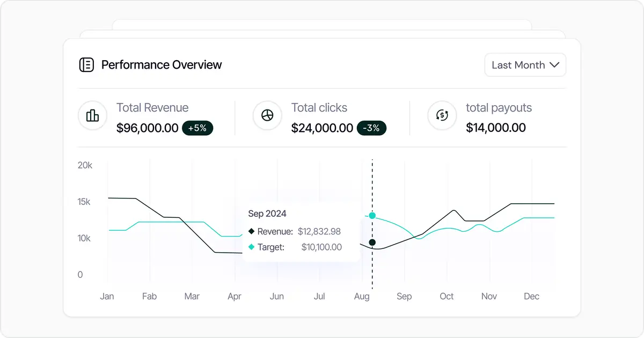
Task: Click the teal data point on the dashed line
Action: pos(372,216)
